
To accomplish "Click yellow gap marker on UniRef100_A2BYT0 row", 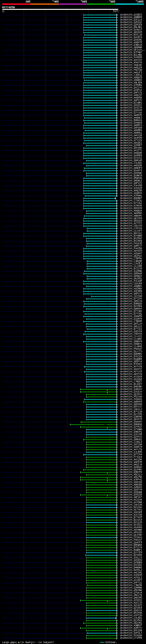I will point(107,629).
